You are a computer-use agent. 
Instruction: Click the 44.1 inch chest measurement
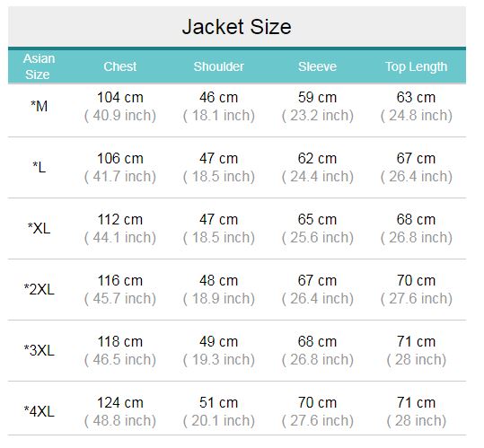click(120, 238)
